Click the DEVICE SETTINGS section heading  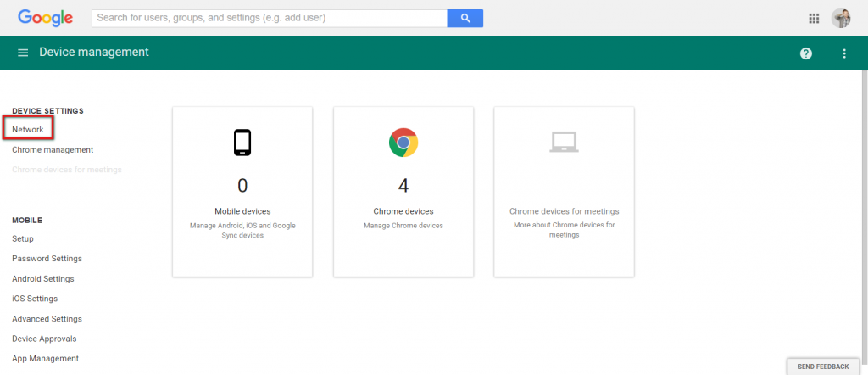(47, 111)
